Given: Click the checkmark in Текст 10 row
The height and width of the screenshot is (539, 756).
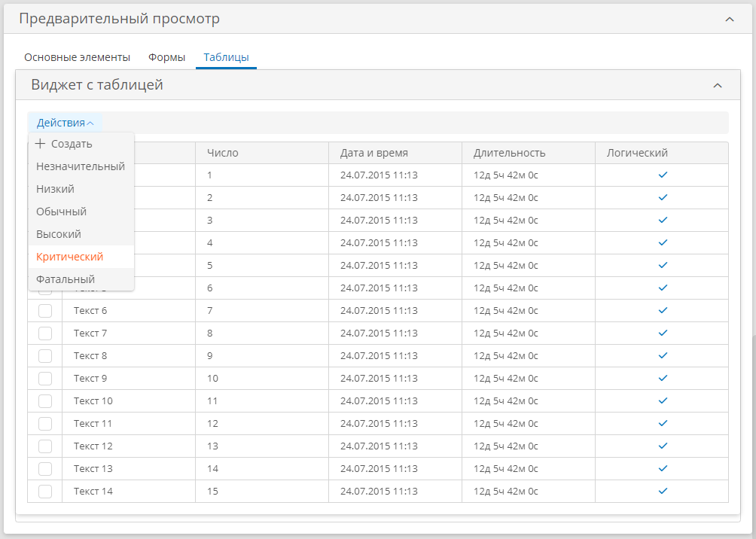Looking at the screenshot, I should pyautogui.click(x=663, y=401).
